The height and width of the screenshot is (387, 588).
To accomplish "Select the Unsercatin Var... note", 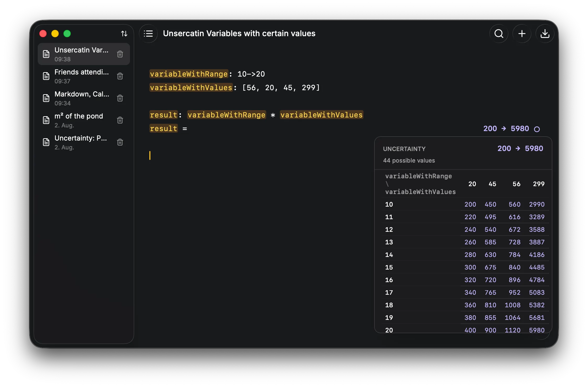I will point(84,54).
